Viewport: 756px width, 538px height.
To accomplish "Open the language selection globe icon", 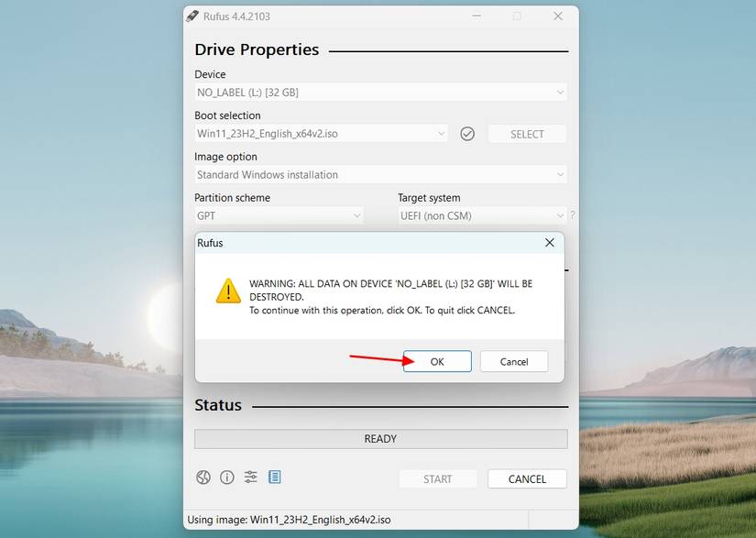I will point(203,477).
